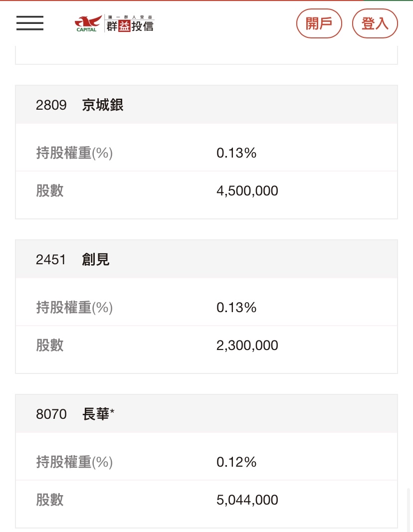Viewport: 413px width, 532px height.
Task: Click the 2,300,000 shares value
Action: click(247, 346)
